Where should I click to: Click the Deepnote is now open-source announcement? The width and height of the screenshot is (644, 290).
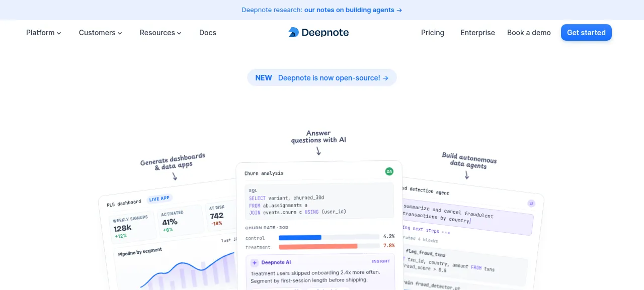pyautogui.click(x=322, y=78)
